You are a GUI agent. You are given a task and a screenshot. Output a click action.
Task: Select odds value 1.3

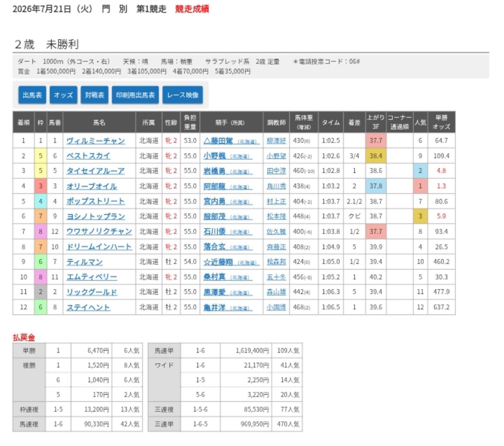(x=441, y=186)
